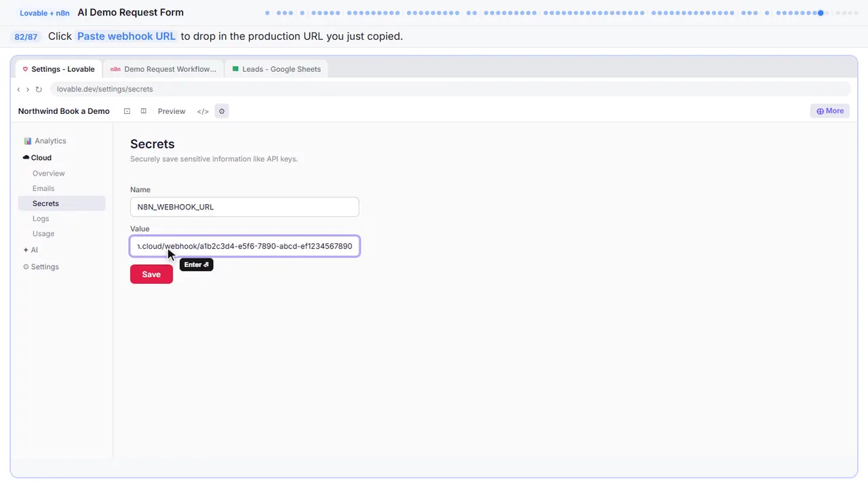
Task: Reload the page with the refresh icon
Action: tap(39, 89)
